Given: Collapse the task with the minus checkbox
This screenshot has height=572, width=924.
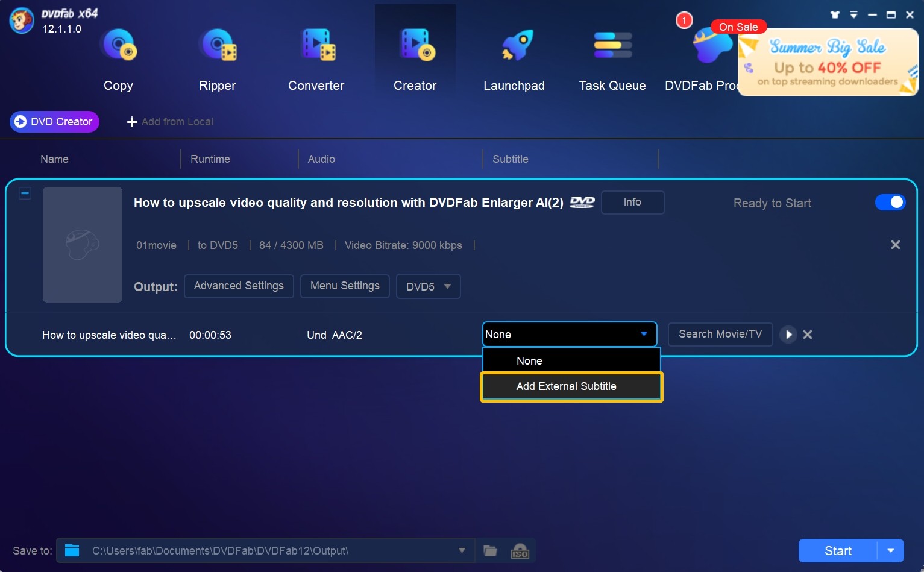Looking at the screenshot, I should [x=25, y=193].
